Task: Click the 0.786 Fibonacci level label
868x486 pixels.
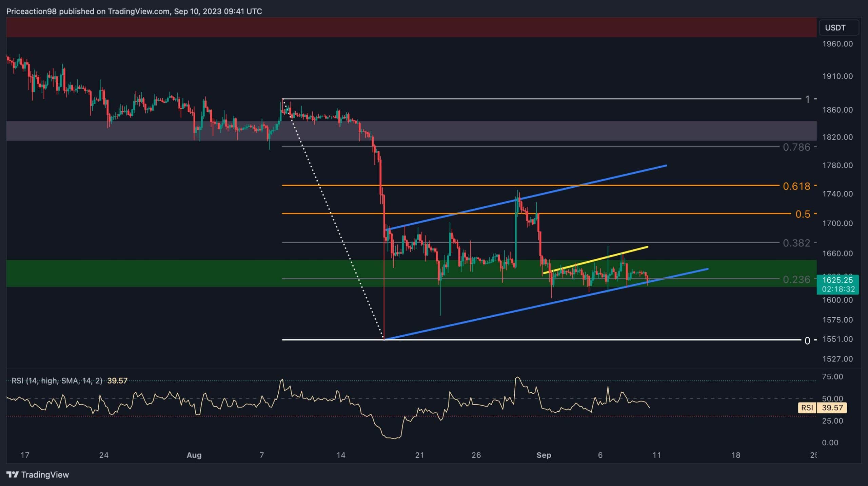Action: [x=796, y=147]
